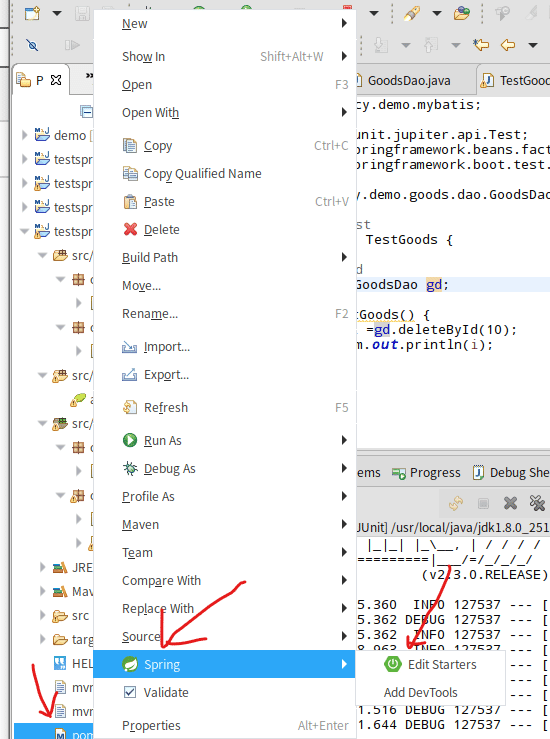
Task: Open the Team submenu
Action: click(224, 552)
